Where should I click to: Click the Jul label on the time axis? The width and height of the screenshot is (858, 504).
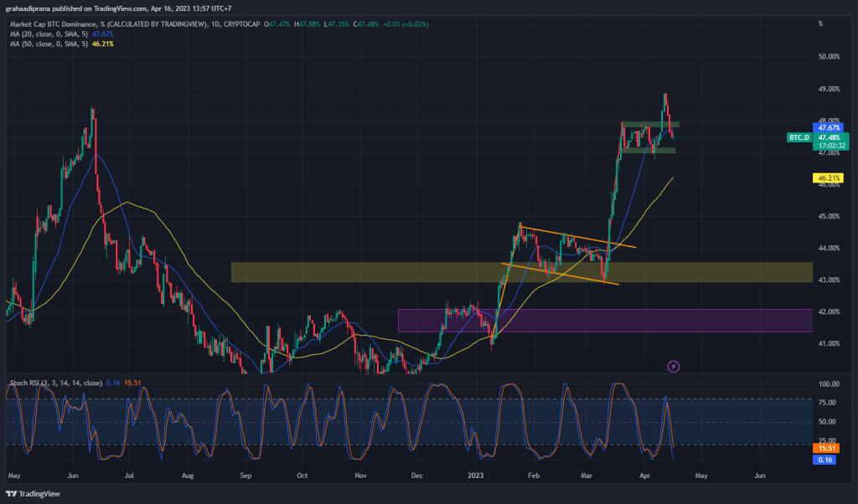click(x=129, y=476)
